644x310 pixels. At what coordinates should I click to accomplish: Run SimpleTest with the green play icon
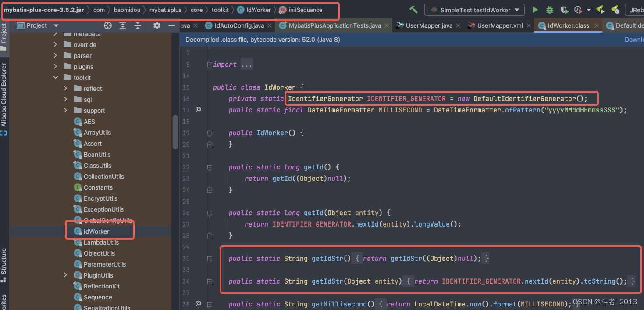[x=535, y=10]
